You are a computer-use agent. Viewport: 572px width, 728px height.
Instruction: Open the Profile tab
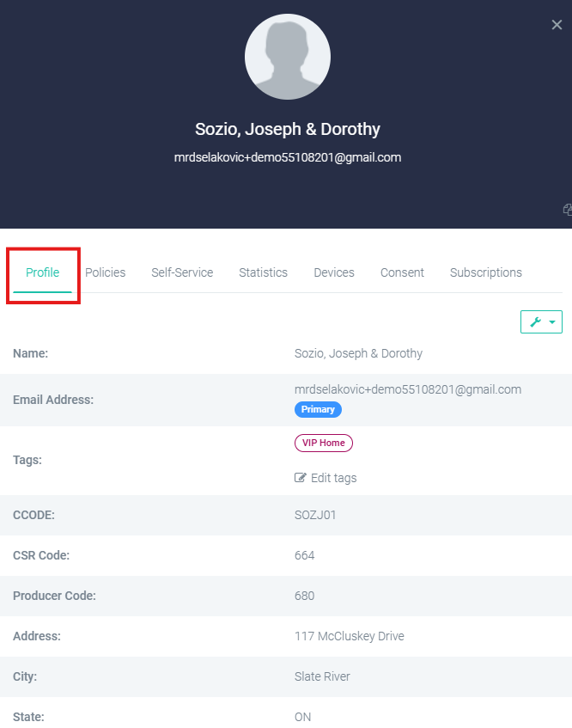[x=42, y=272]
